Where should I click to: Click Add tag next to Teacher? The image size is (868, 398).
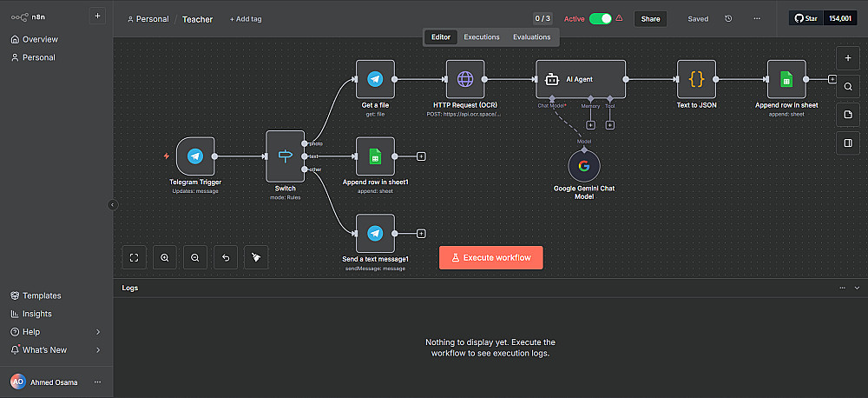coord(244,19)
